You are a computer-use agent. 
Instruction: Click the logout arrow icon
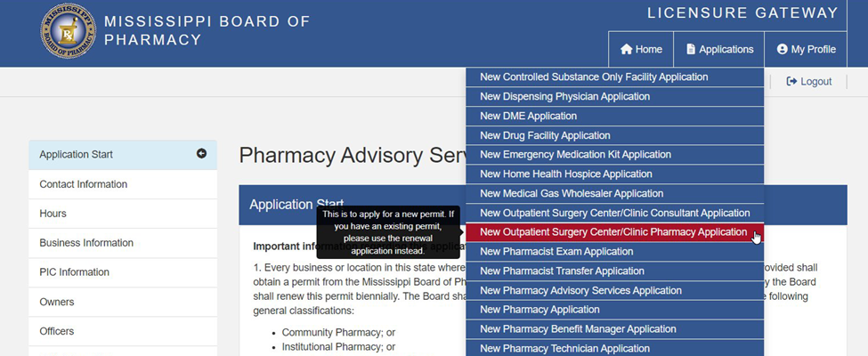[x=791, y=81]
